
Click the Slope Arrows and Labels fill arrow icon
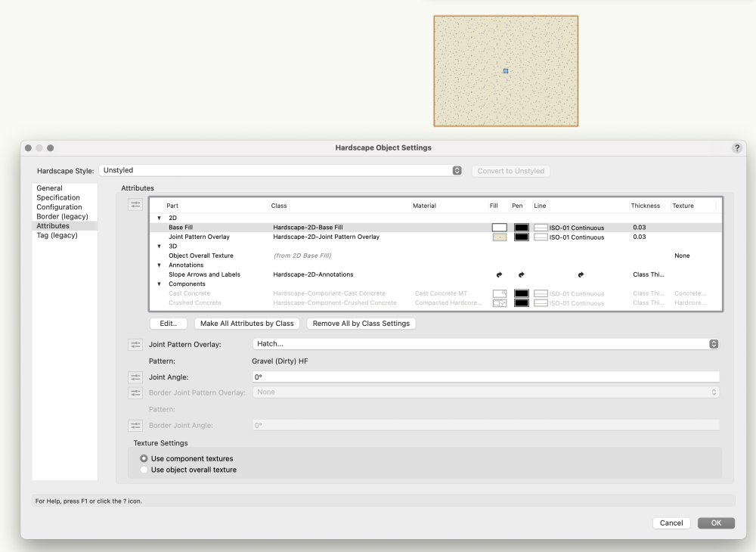499,274
